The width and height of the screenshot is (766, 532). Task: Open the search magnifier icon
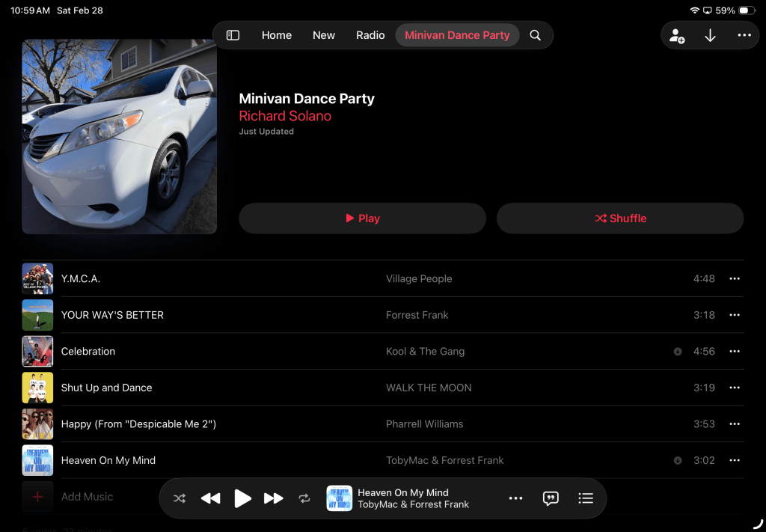click(x=536, y=35)
